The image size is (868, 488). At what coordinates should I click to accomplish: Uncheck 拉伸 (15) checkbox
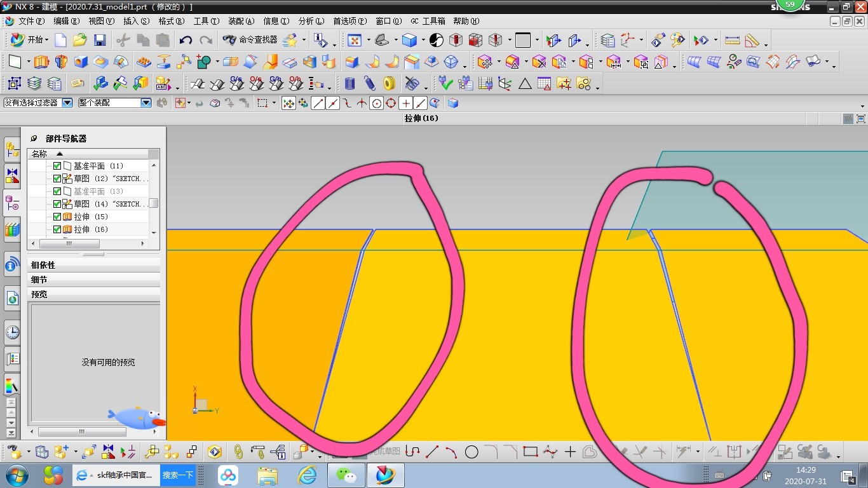tap(57, 217)
